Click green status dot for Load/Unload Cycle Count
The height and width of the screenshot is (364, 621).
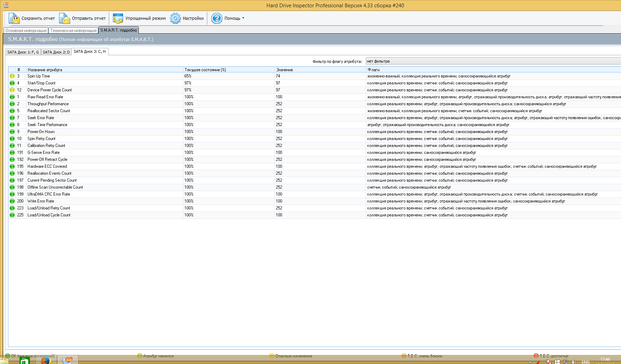pos(12,215)
